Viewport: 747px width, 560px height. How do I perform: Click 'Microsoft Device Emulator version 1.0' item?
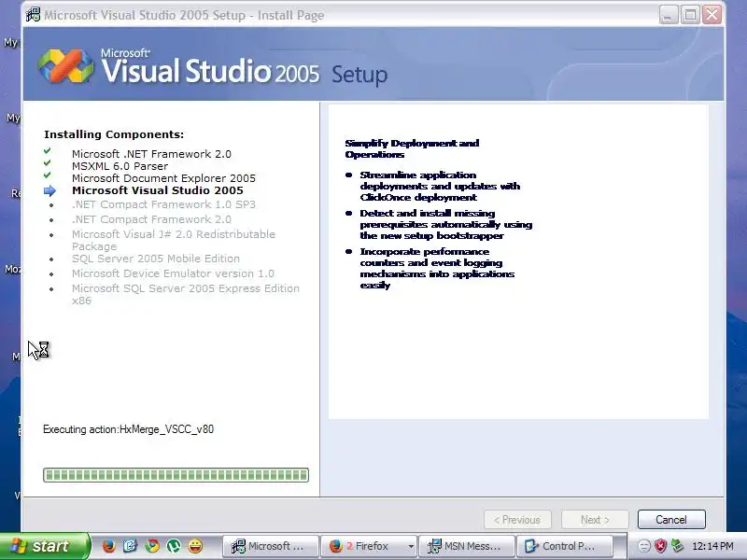pos(173,273)
